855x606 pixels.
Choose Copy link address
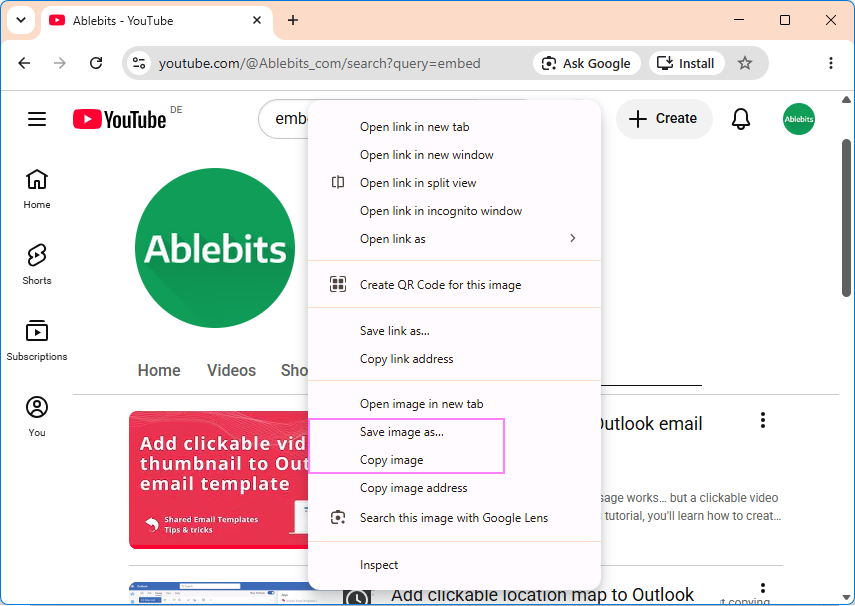click(x=454, y=359)
